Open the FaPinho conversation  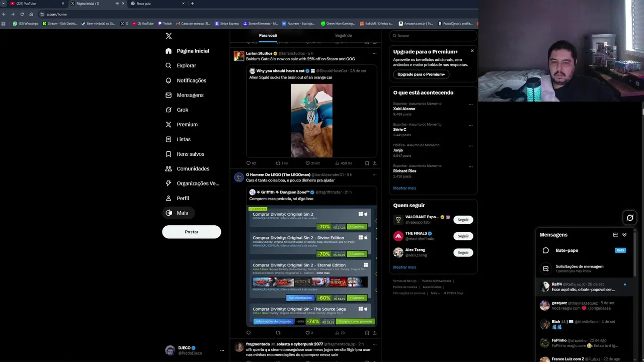coord(584,342)
